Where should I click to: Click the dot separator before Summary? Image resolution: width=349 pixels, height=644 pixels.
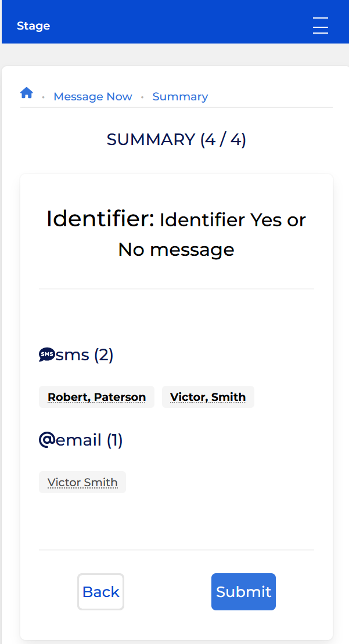(x=142, y=97)
